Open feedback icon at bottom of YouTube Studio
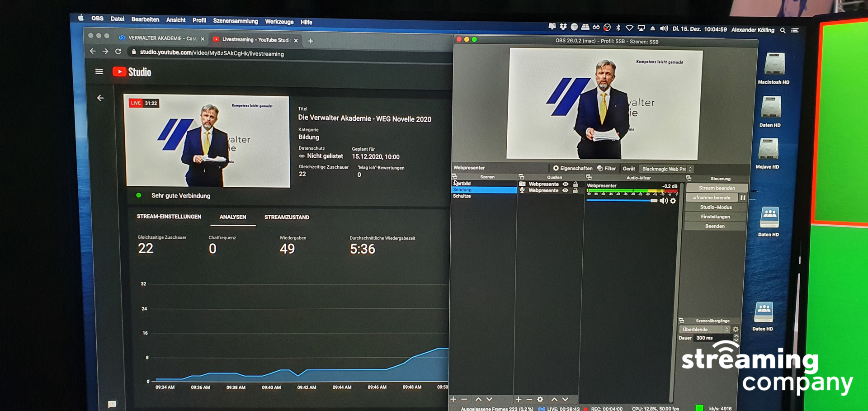 click(x=112, y=404)
